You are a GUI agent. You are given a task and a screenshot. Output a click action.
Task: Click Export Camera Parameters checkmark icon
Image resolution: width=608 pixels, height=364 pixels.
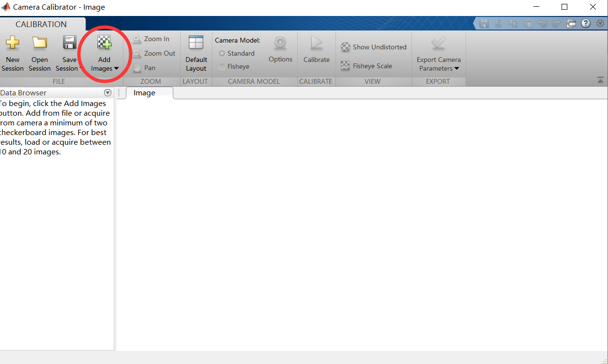pos(439,43)
